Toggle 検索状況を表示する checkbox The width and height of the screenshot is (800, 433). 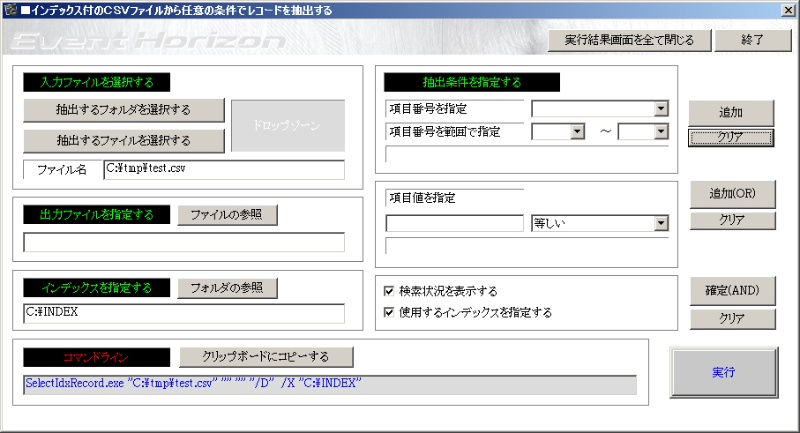coord(389,291)
